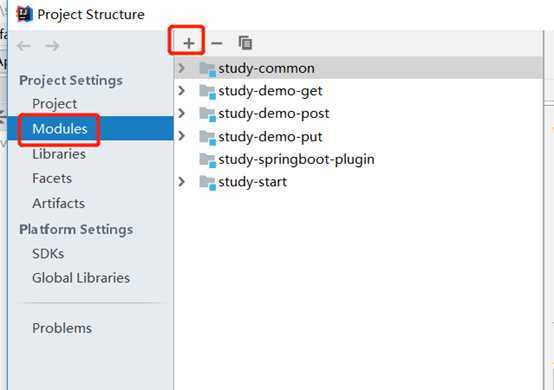This screenshot has width=554, height=390.
Task: Go to the Facets section
Action: point(52,178)
